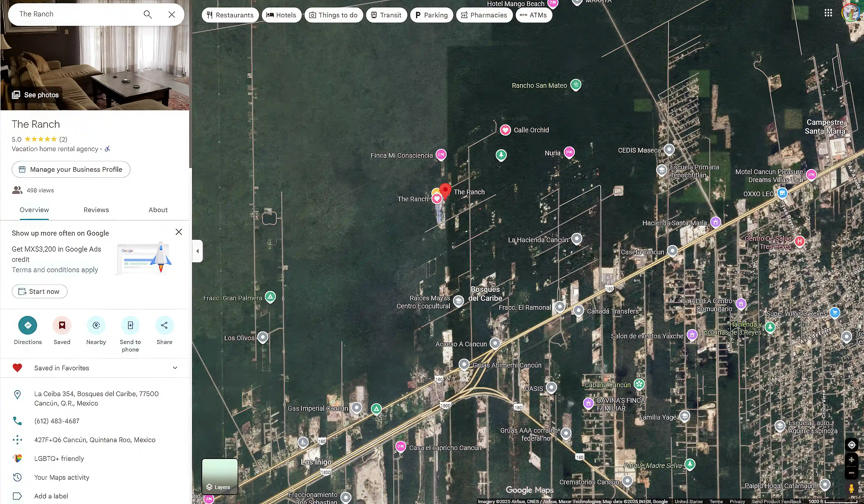Click the Directions icon

pyautogui.click(x=28, y=325)
